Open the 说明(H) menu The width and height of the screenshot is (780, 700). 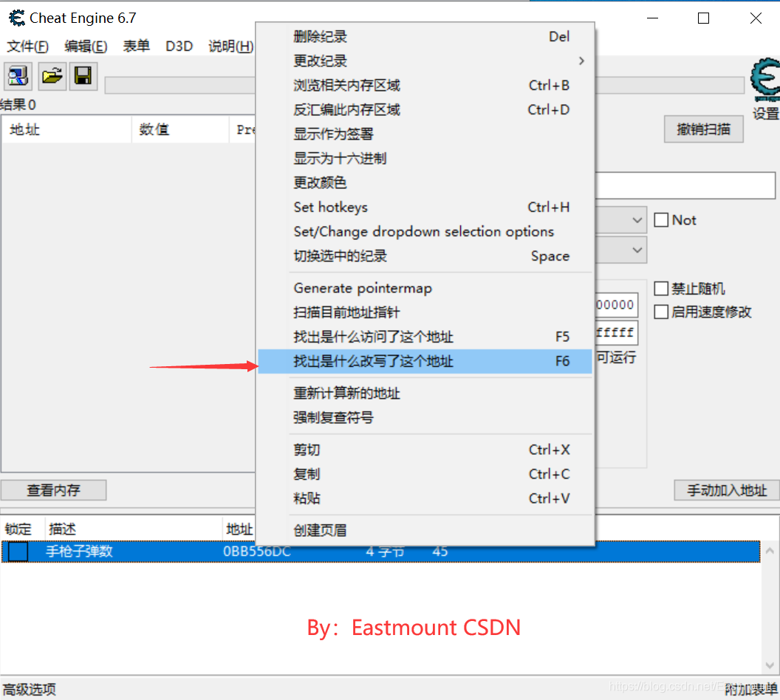click(230, 47)
